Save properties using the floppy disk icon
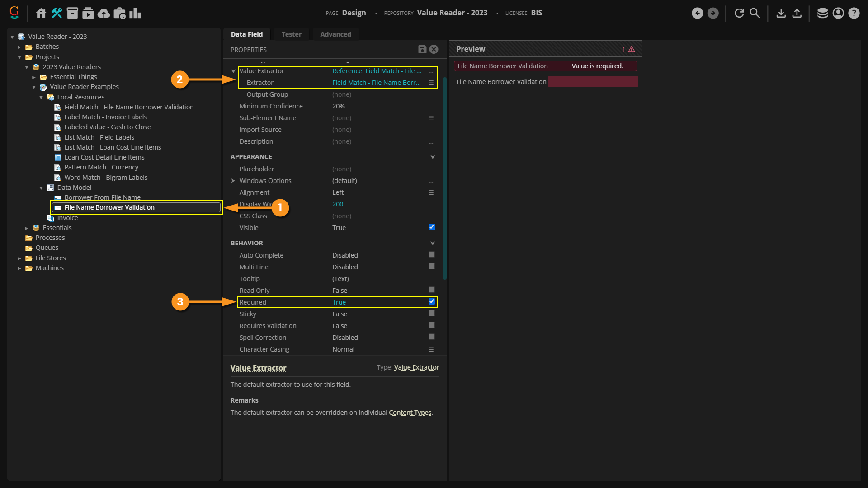This screenshot has width=868, height=488. pos(422,49)
